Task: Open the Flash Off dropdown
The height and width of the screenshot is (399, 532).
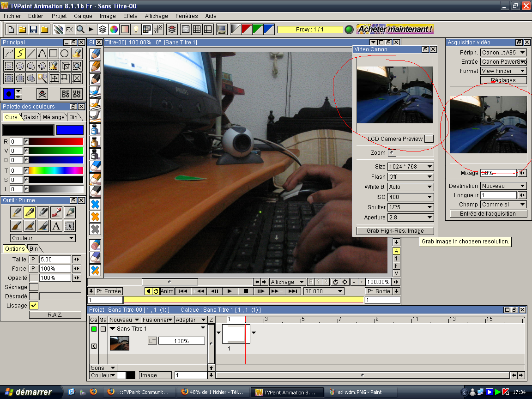Action: tap(411, 177)
